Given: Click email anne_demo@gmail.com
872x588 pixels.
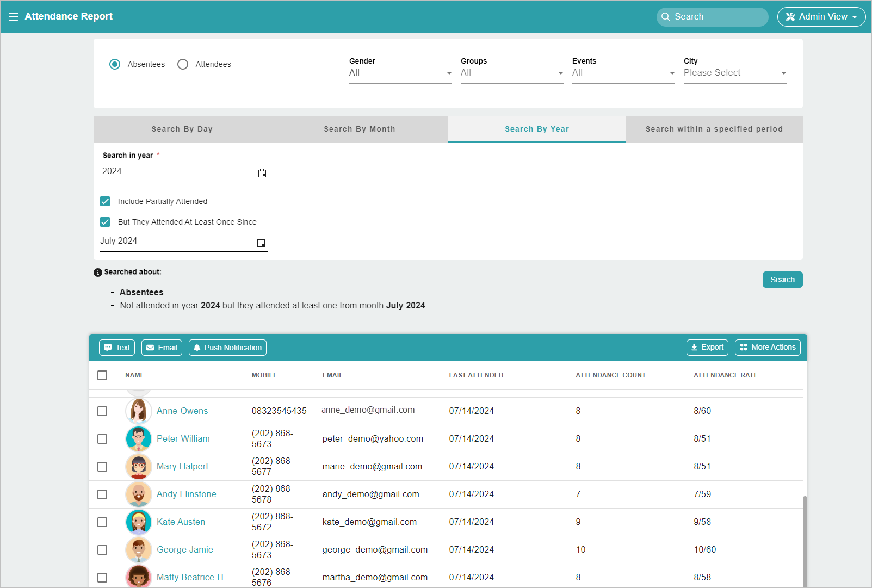Looking at the screenshot, I should (368, 410).
